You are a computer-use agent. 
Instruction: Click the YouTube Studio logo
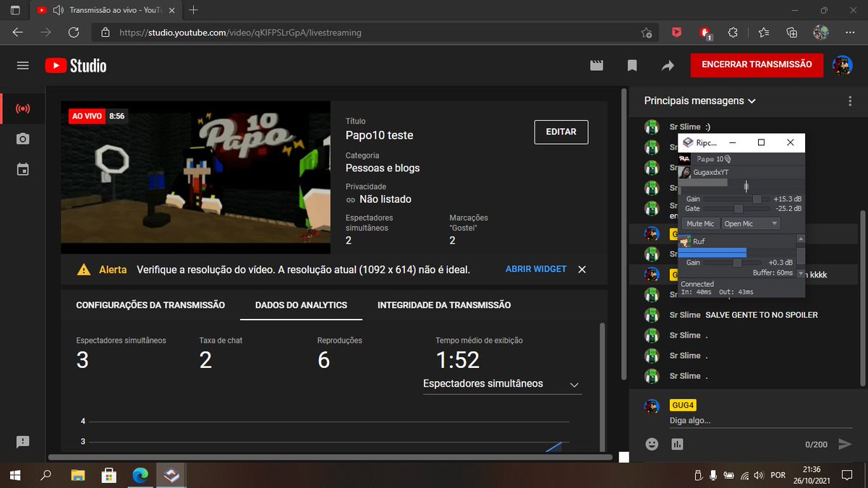tap(75, 66)
